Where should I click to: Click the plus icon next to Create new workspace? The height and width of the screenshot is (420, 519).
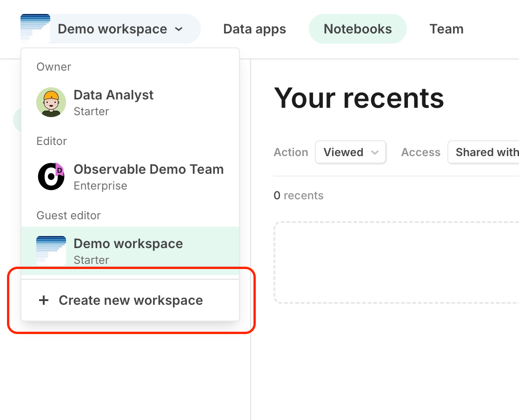[43, 300]
